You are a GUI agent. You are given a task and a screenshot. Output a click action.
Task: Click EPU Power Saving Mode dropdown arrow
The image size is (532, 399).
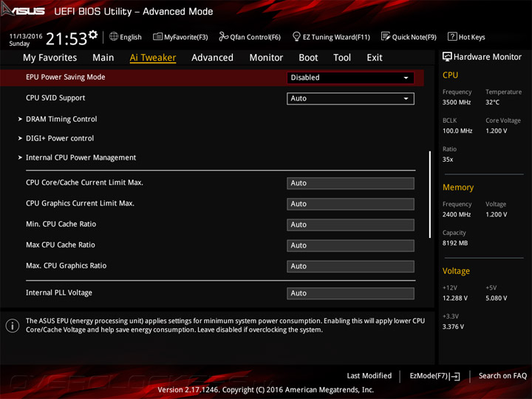pyautogui.click(x=406, y=78)
